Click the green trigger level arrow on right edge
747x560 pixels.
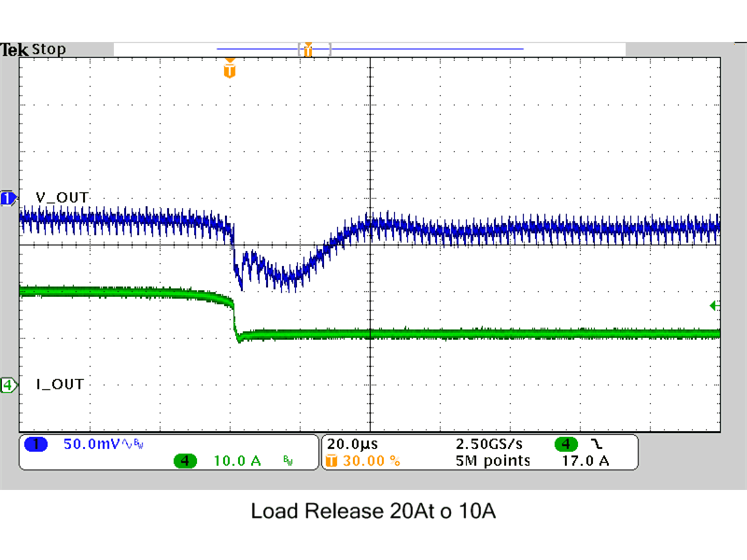[713, 304]
